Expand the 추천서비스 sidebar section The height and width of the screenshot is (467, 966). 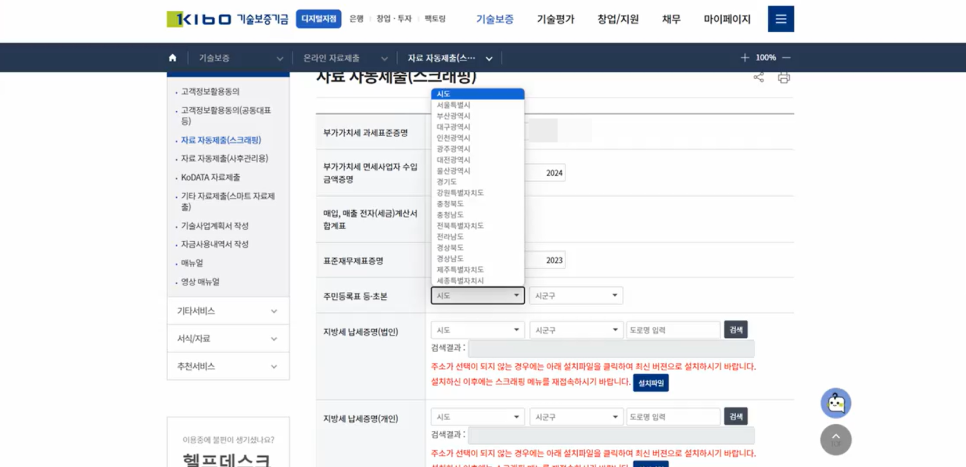pos(228,366)
